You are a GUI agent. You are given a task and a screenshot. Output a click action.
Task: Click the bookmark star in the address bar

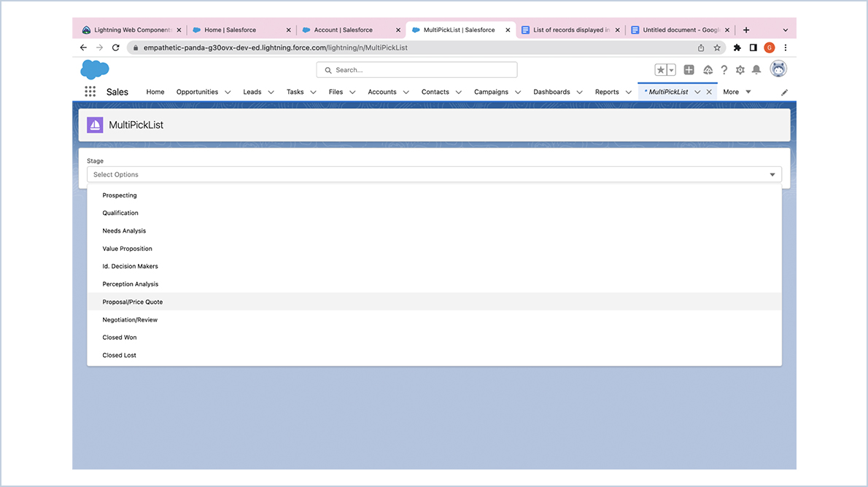716,47
